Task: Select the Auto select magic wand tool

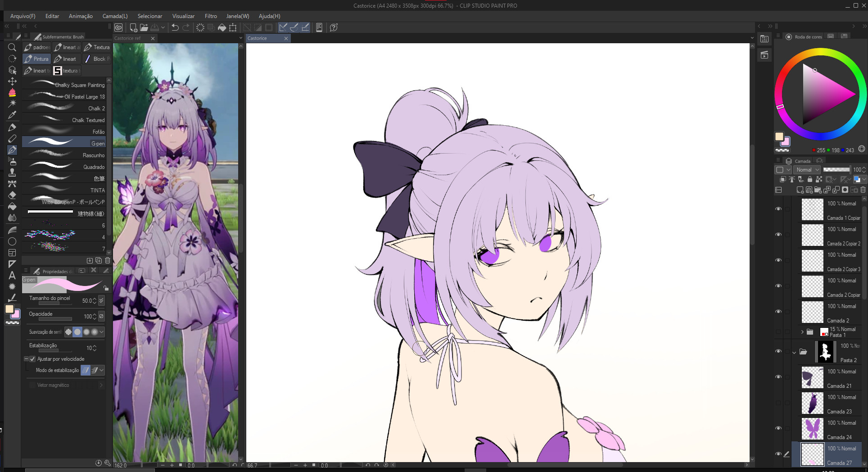Action: 12,104
